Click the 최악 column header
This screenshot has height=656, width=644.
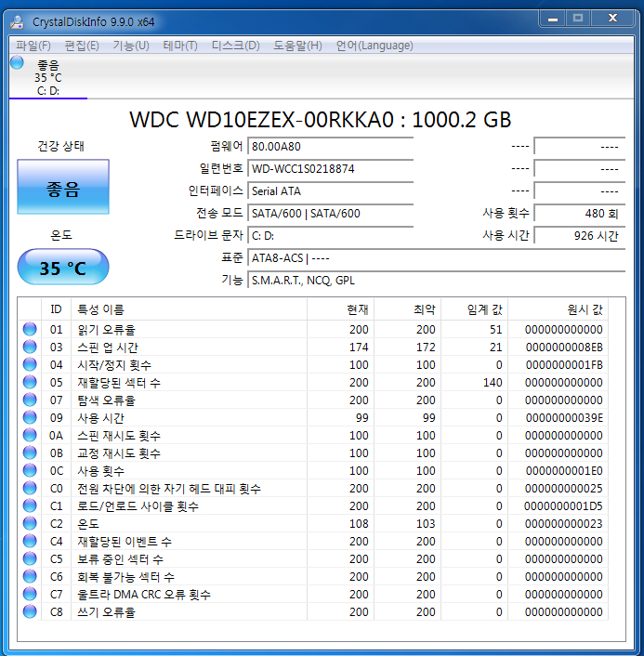[x=408, y=309]
